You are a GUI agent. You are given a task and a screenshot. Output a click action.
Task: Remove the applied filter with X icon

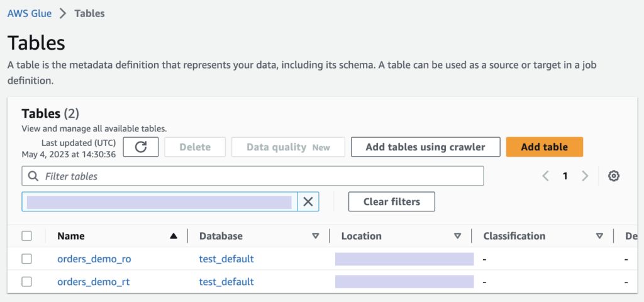click(x=308, y=201)
